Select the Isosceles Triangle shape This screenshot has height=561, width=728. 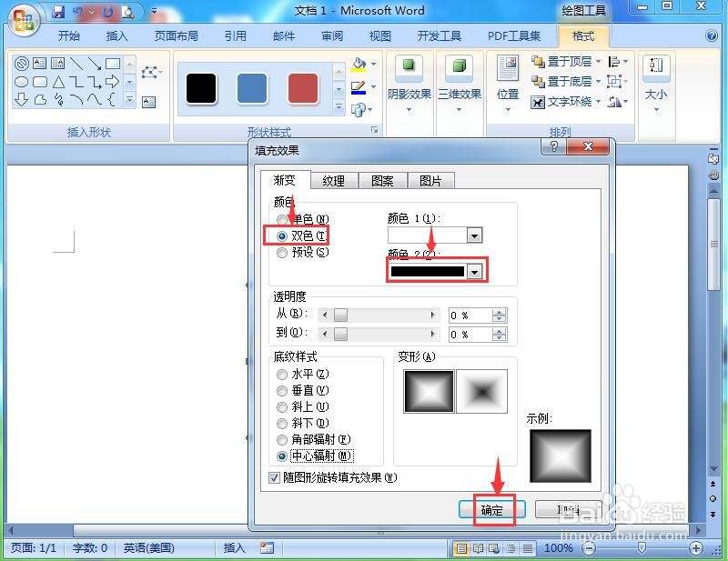pos(58,82)
